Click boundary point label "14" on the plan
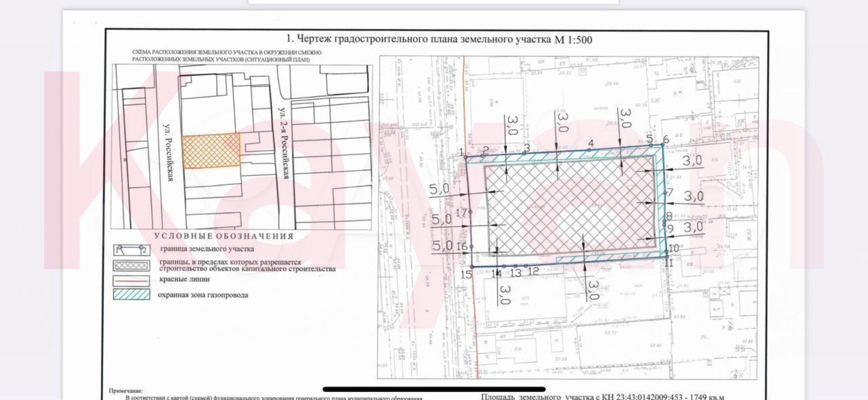This screenshot has width=868, height=400. click(x=496, y=273)
